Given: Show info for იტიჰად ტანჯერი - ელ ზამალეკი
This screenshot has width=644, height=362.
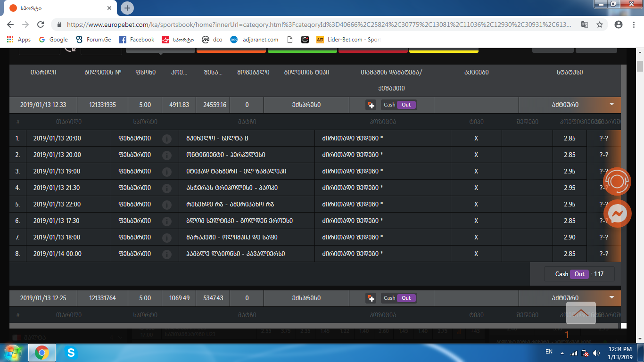Looking at the screenshot, I should [x=166, y=172].
